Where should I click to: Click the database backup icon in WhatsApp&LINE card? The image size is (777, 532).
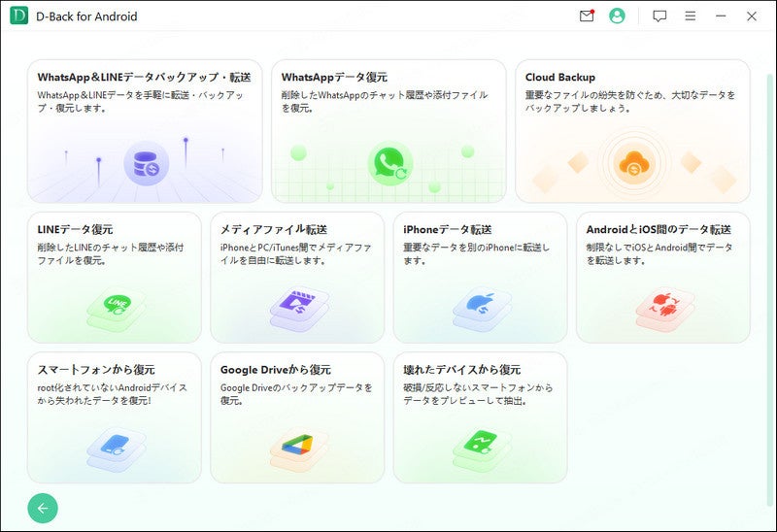[x=147, y=163]
